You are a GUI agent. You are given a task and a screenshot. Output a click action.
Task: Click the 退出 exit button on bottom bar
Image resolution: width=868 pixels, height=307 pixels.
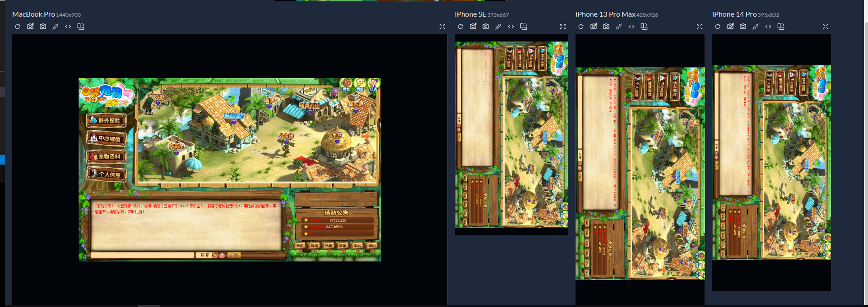(371, 246)
